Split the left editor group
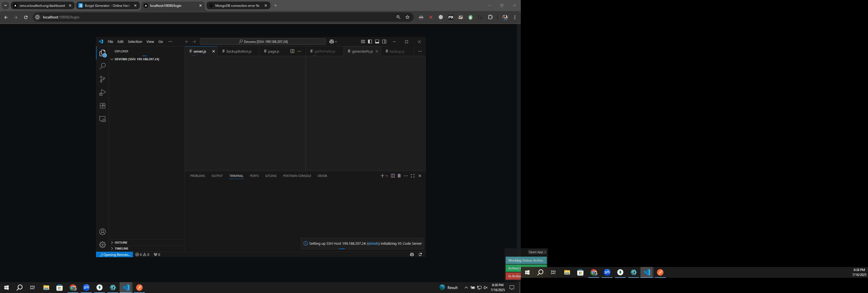 (292, 51)
